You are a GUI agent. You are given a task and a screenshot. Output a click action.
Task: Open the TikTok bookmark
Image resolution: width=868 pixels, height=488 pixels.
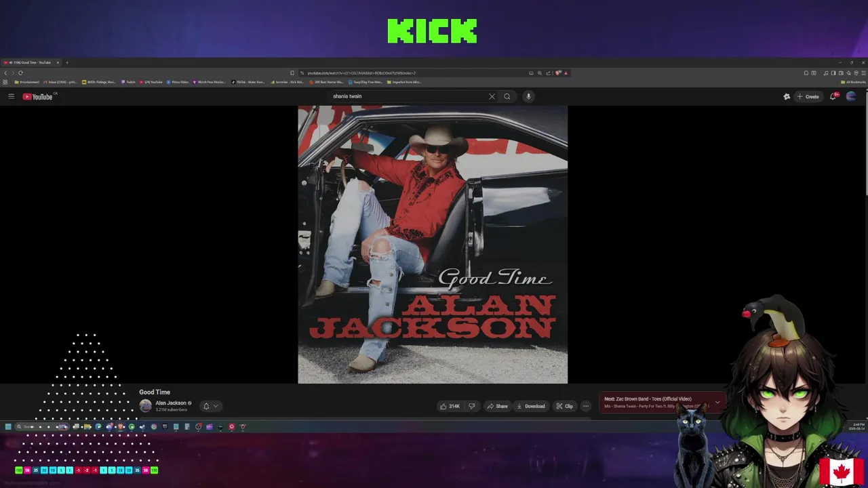[248, 82]
